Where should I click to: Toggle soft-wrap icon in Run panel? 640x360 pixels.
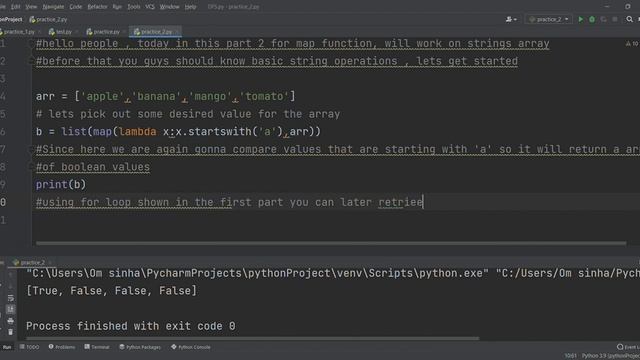tap(11, 298)
